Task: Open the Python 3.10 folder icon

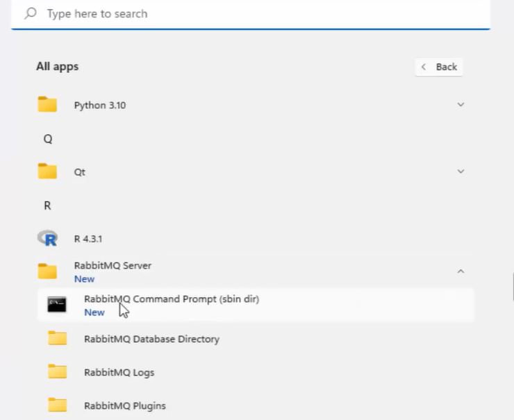Action: point(47,105)
